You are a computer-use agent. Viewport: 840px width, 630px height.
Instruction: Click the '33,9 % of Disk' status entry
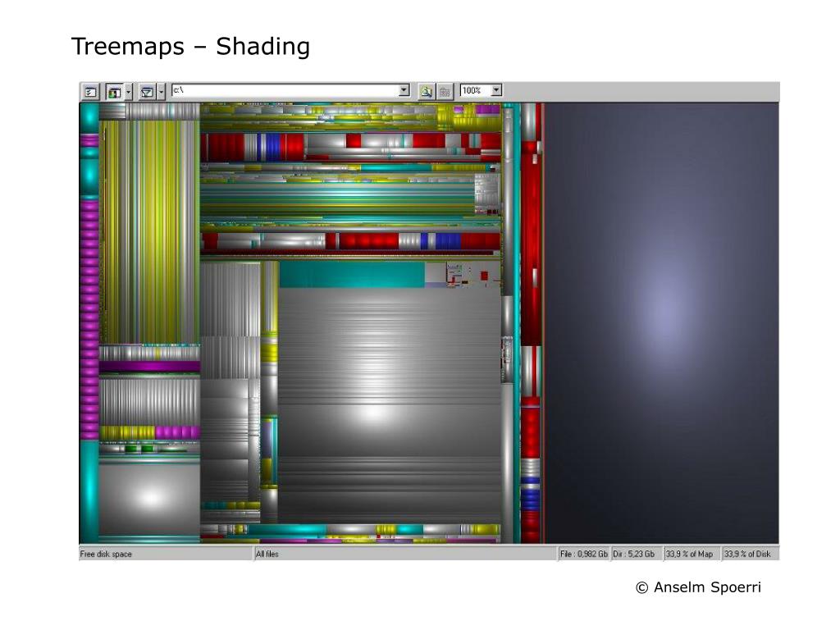(x=747, y=554)
